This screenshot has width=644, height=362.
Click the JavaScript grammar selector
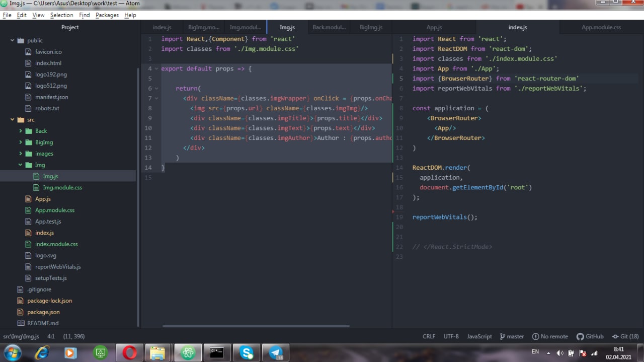click(x=479, y=336)
